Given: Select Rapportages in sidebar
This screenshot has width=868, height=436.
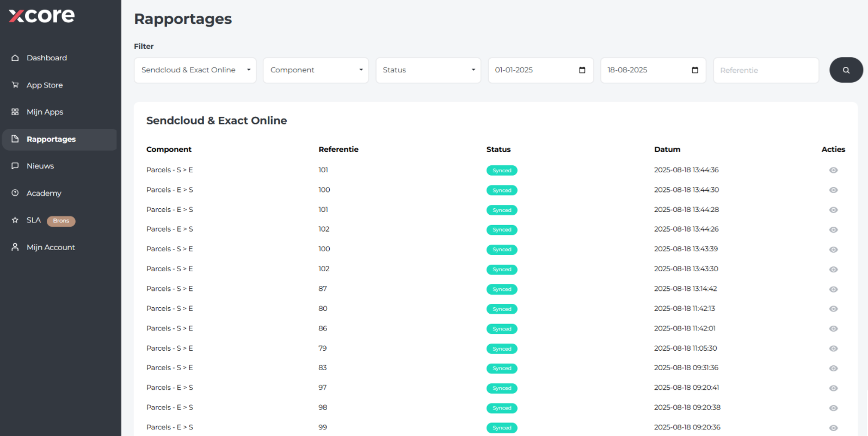Looking at the screenshot, I should coord(59,139).
